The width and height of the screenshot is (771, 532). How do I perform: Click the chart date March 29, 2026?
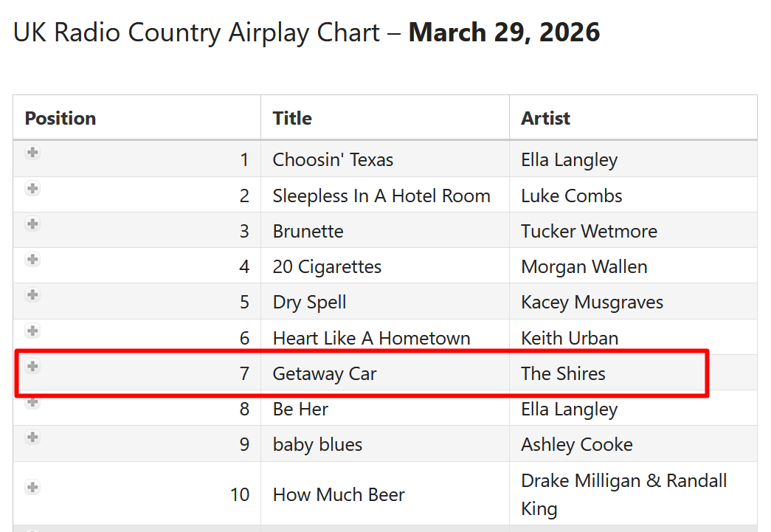click(503, 32)
